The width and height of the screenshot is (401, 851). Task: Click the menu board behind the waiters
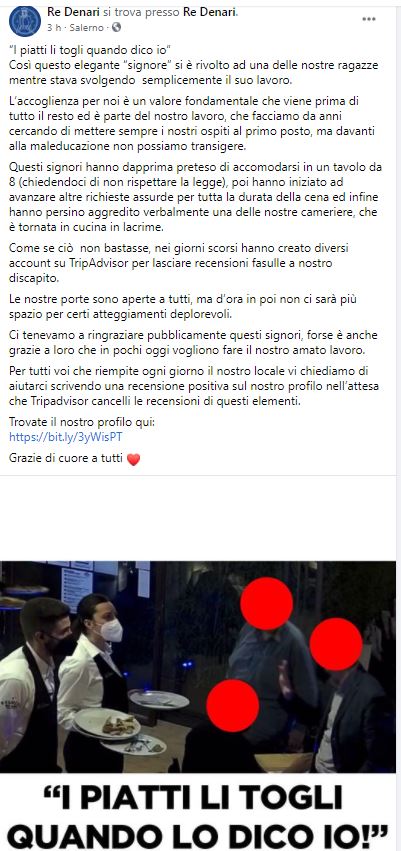[76, 588]
